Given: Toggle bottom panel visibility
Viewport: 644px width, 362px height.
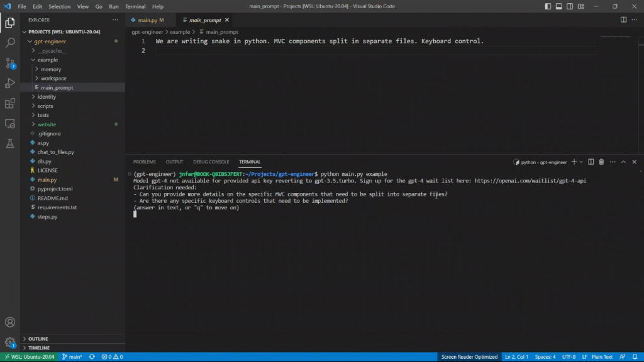Looking at the screenshot, I should pyautogui.click(x=559, y=6).
